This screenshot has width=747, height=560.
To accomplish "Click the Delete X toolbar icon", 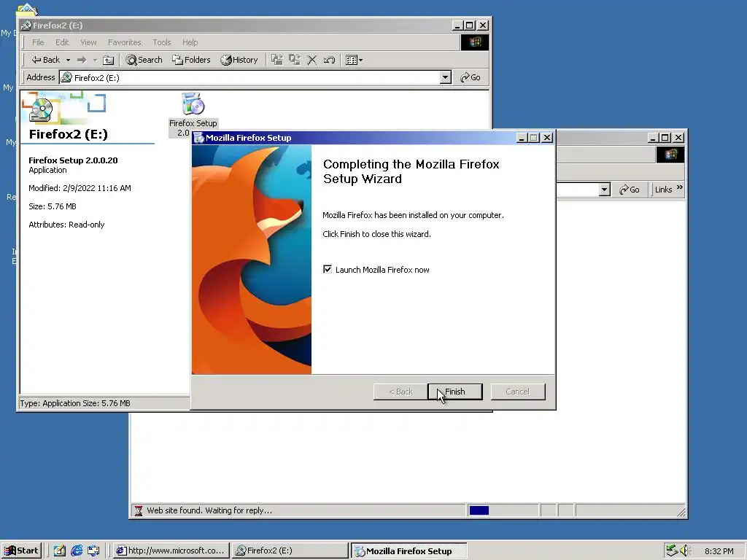I will (312, 60).
